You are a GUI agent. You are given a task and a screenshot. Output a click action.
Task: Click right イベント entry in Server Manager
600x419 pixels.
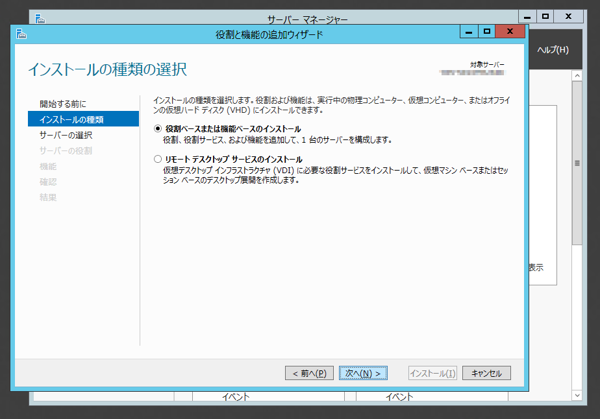pos(399,397)
